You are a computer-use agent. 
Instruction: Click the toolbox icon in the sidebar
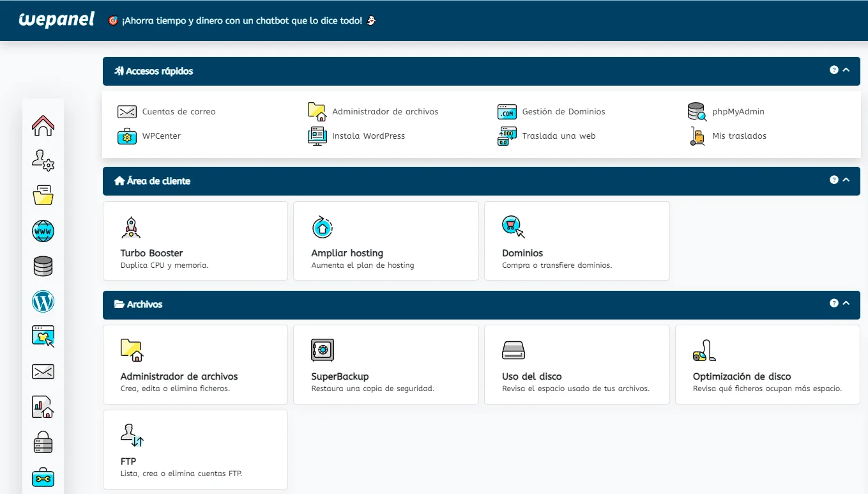tap(43, 477)
